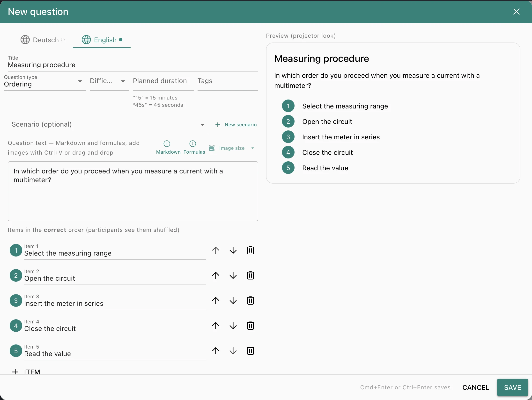Move 'Insert the meter in series' down
532x400 pixels.
pyautogui.click(x=233, y=300)
